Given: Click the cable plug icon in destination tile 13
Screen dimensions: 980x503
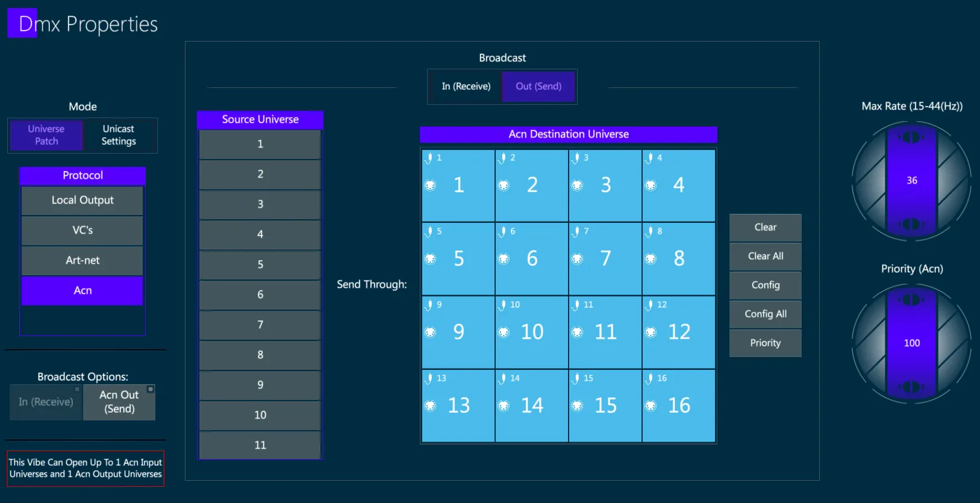Looking at the screenshot, I should click(x=429, y=379).
